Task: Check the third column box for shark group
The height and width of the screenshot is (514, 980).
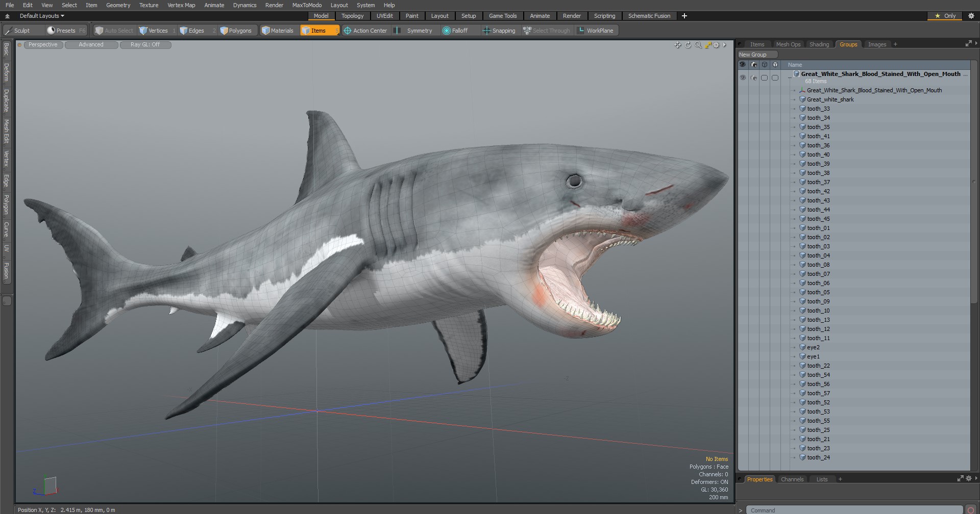Action: [764, 78]
